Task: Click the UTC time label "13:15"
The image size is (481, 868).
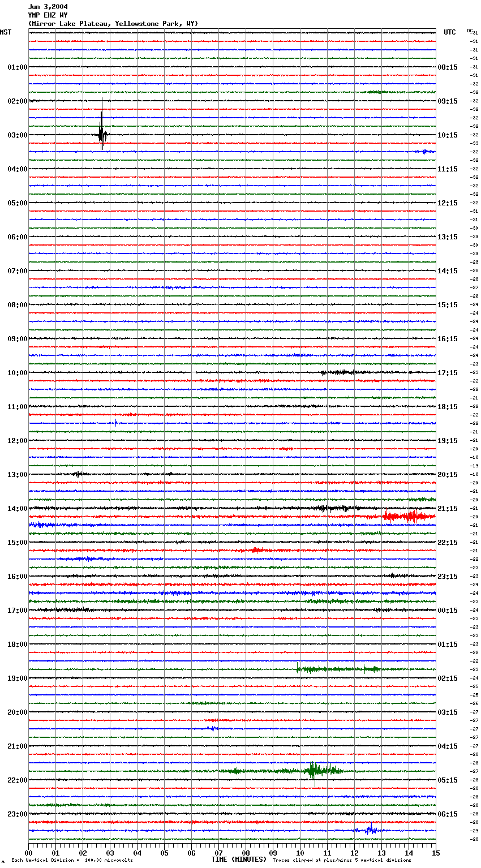Action: click(448, 237)
